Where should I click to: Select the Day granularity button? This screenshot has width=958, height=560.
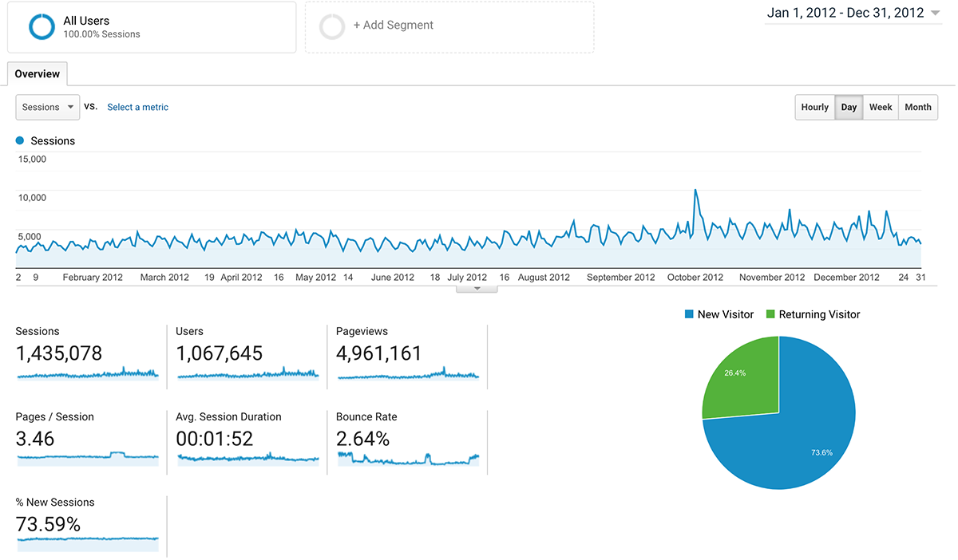(x=849, y=107)
